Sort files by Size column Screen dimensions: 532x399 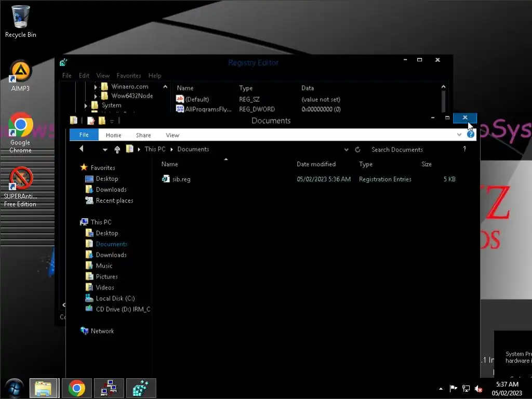click(426, 164)
